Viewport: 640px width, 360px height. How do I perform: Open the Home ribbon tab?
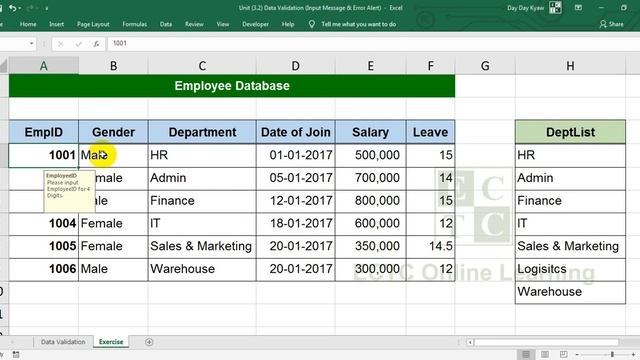28,24
